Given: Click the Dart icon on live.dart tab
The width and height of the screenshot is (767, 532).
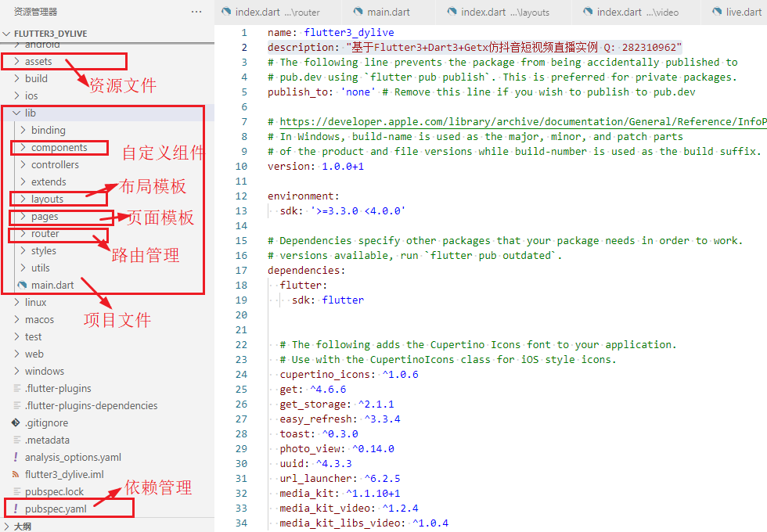Looking at the screenshot, I should click(x=717, y=12).
